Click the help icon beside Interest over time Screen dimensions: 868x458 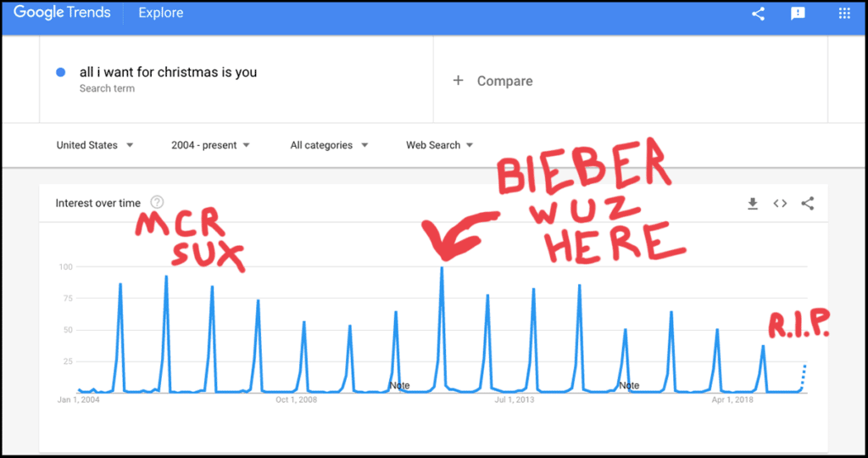(x=157, y=202)
